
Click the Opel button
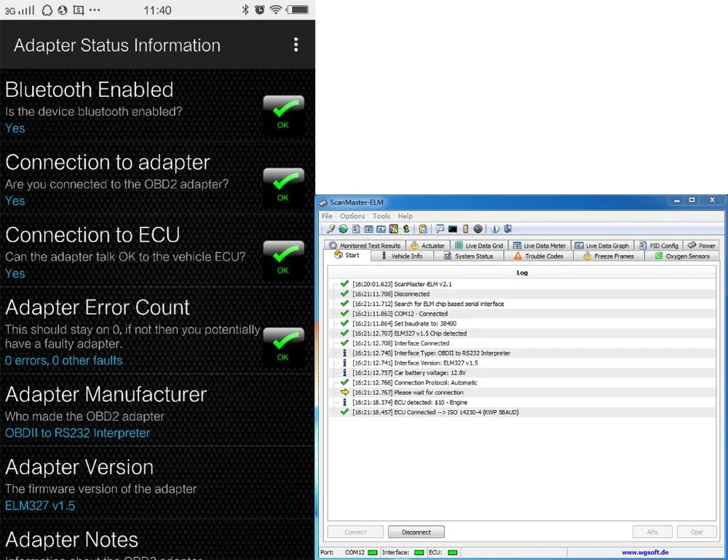pos(697,532)
